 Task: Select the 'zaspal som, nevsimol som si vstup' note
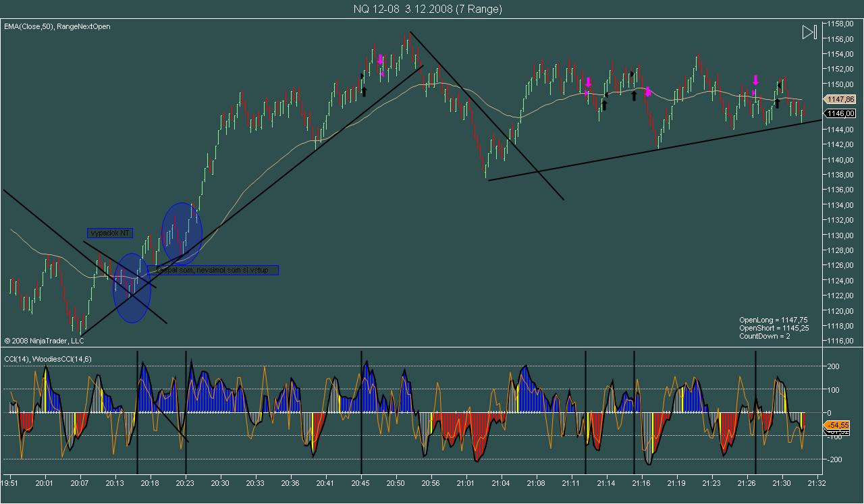point(213,270)
